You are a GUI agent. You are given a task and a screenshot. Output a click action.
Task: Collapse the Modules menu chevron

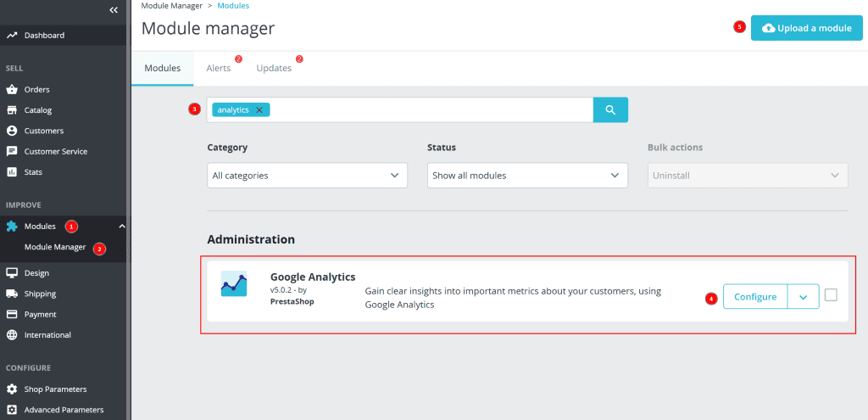point(122,226)
